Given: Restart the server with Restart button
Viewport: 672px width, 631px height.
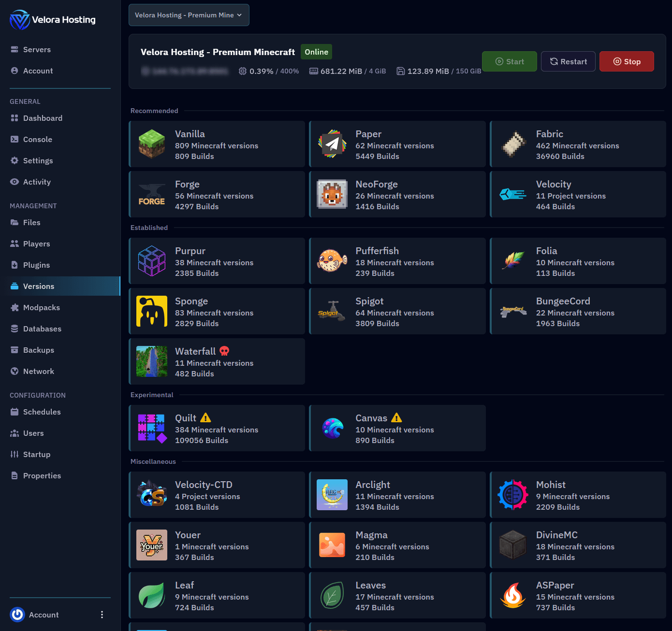Looking at the screenshot, I should point(568,61).
